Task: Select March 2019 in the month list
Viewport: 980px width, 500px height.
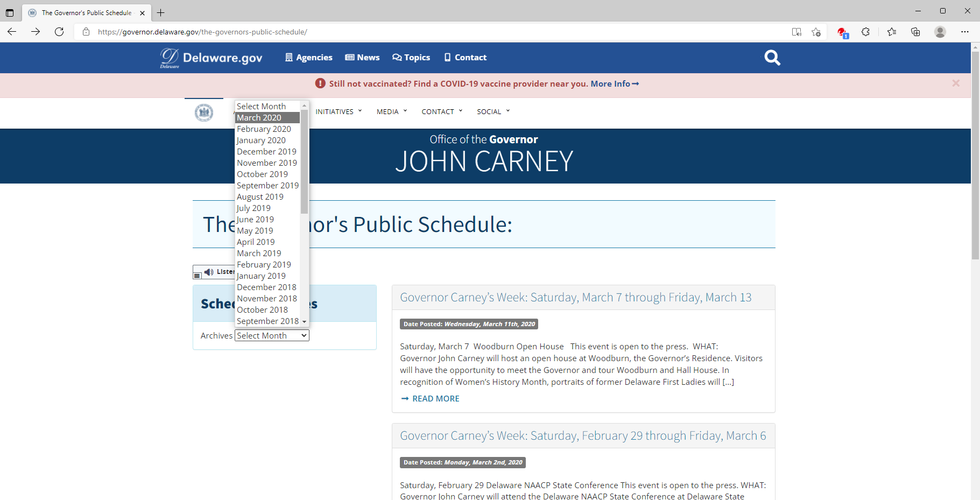Action: point(267,253)
